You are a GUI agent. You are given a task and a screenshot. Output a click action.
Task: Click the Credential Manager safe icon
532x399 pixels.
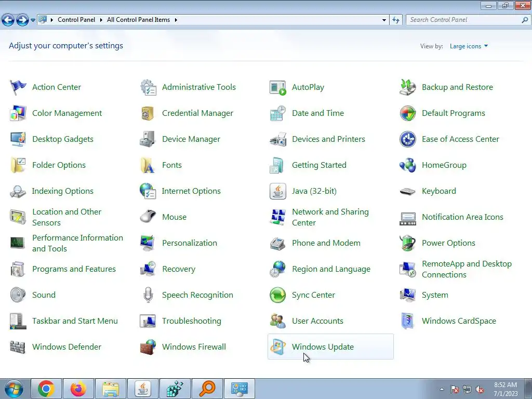tap(148, 113)
